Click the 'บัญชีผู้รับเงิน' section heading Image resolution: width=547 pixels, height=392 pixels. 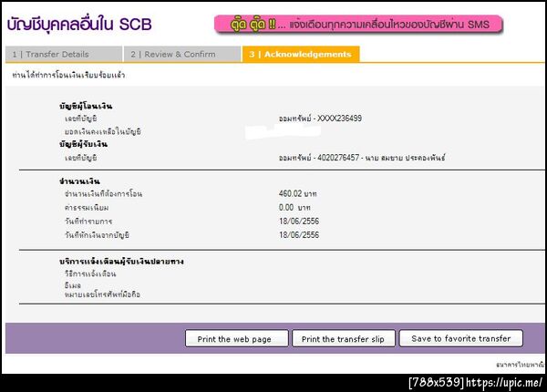coord(83,144)
